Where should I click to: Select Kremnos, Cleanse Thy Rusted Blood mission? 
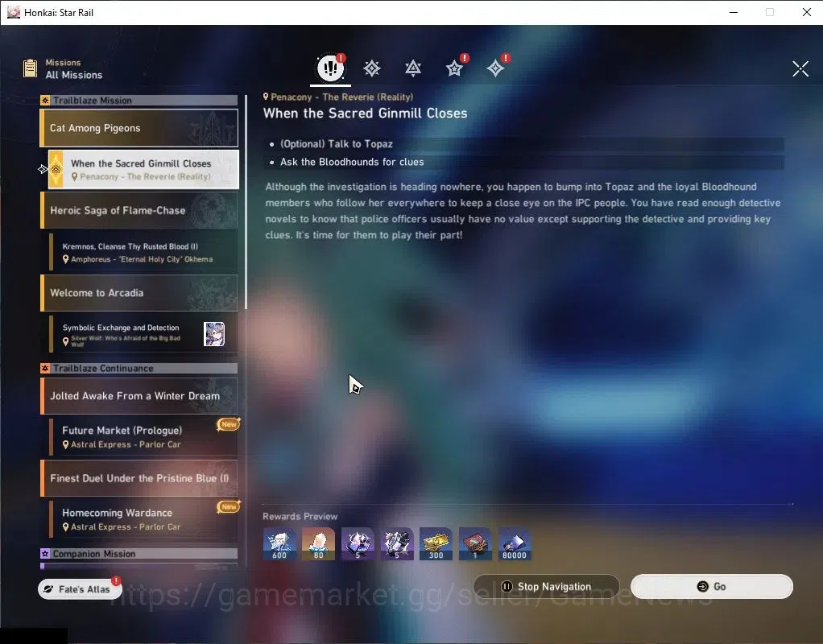[143, 253]
